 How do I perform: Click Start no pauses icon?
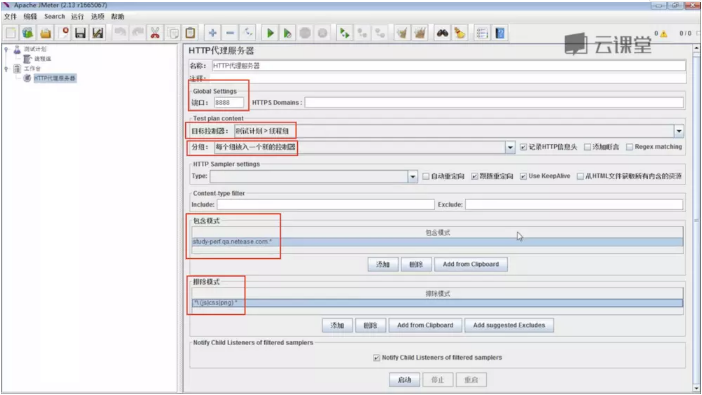click(287, 33)
